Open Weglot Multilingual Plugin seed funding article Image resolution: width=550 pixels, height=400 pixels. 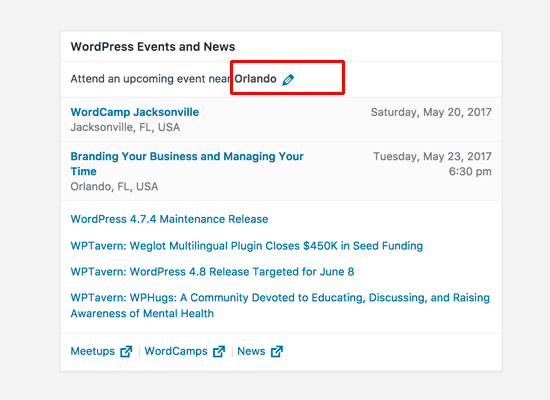click(x=247, y=246)
